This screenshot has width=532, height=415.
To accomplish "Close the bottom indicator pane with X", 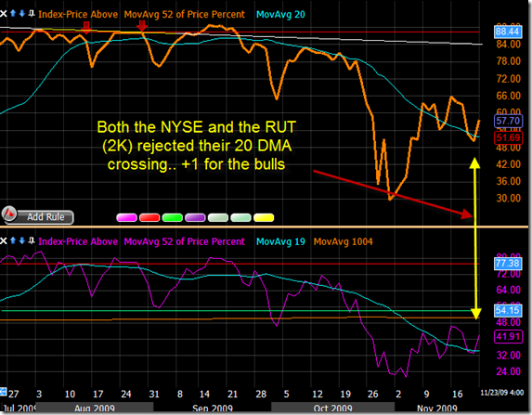I will [4, 241].
